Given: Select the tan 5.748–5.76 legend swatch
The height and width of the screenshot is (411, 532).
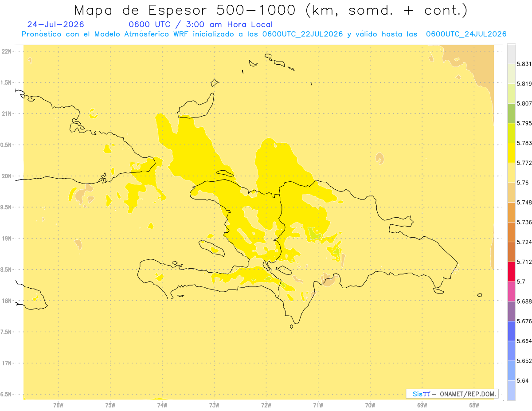Looking at the screenshot, I should tap(511, 192).
